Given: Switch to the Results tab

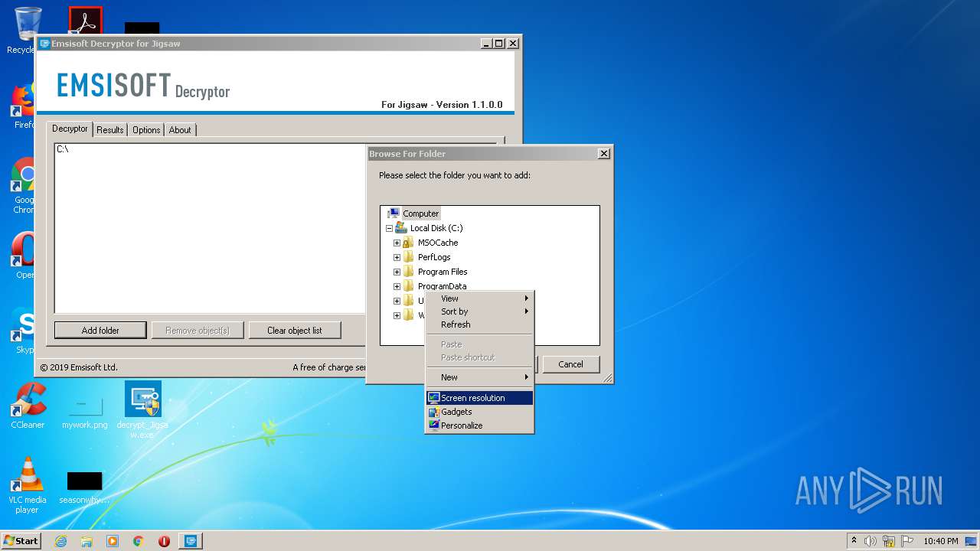Looking at the screenshot, I should pos(110,130).
